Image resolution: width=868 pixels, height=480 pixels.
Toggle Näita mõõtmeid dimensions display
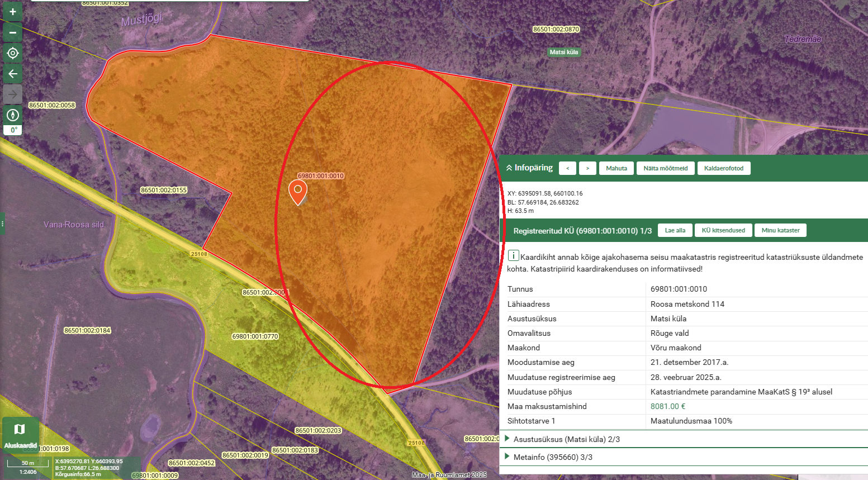[x=665, y=168]
